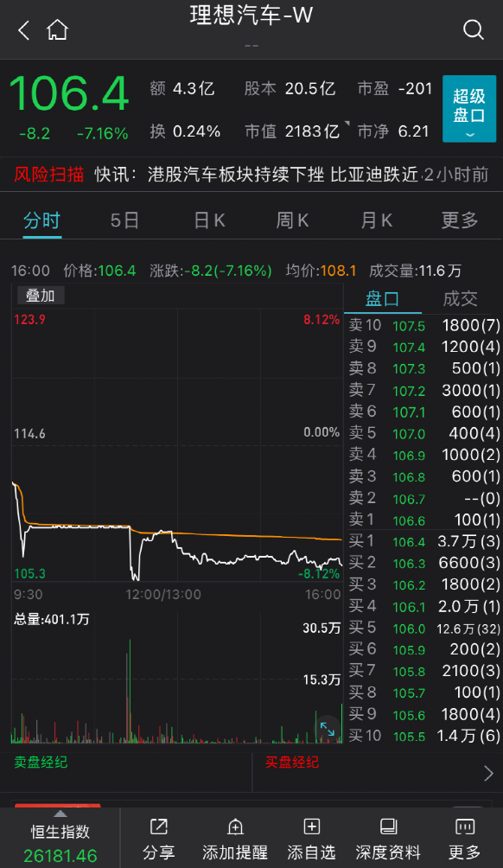Open search with magnifier icon
Viewport: 503px width, 868px height.
pyautogui.click(x=473, y=30)
